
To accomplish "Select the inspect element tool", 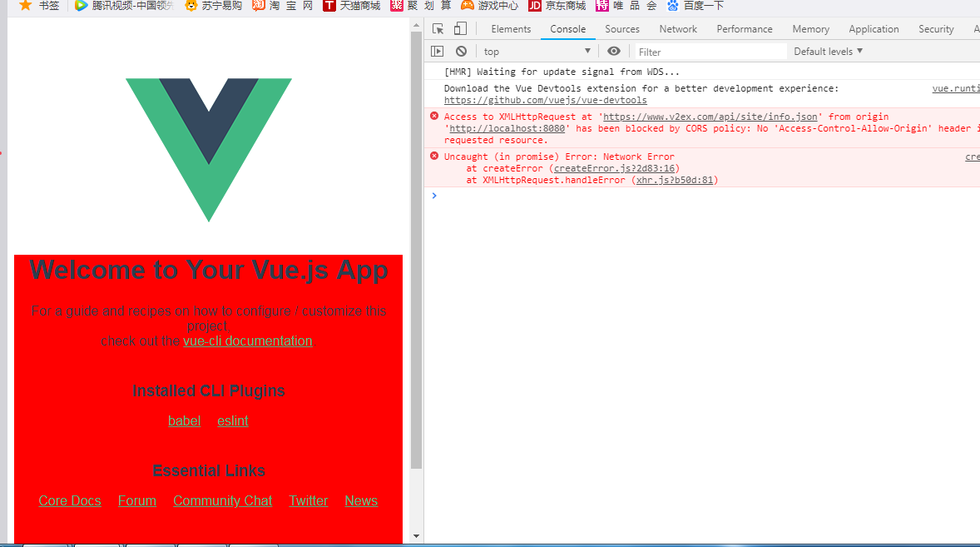I will pyautogui.click(x=438, y=27).
